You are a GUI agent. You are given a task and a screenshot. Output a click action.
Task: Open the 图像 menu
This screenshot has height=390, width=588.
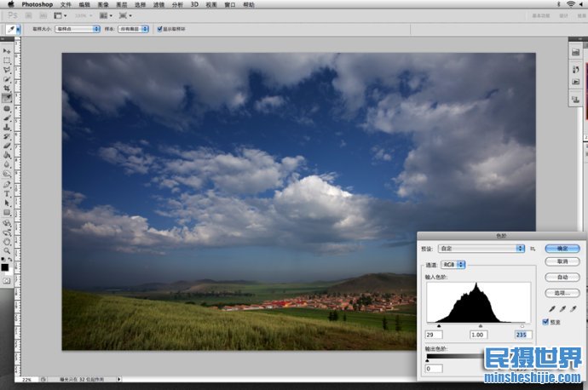click(103, 4)
